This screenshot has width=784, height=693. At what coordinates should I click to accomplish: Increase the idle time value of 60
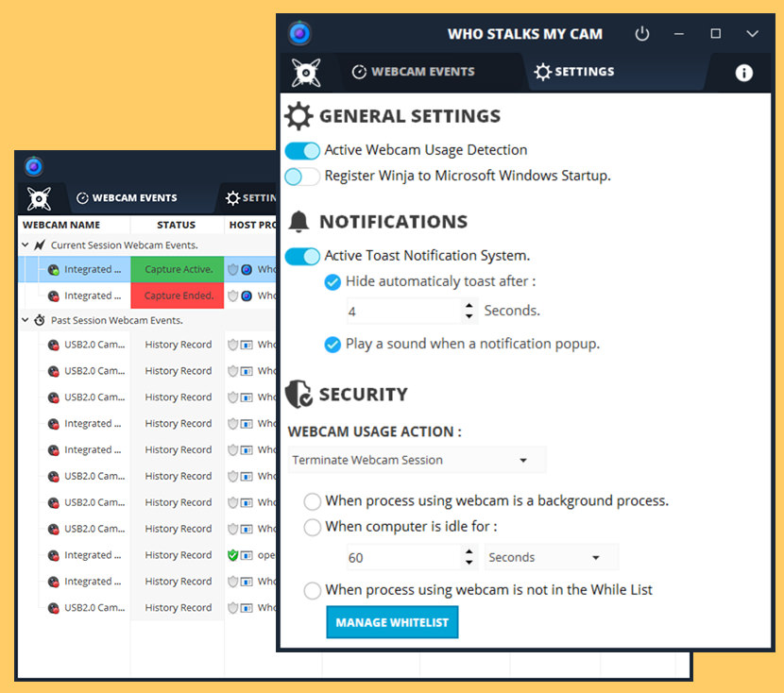coord(469,552)
